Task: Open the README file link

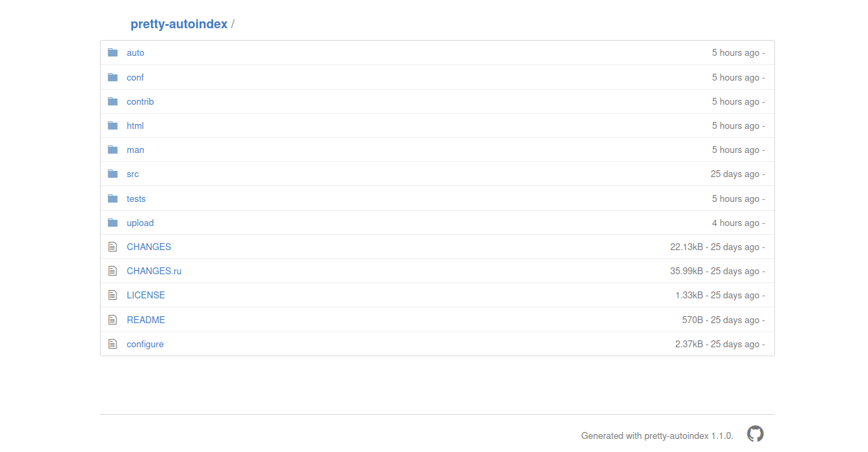Action: coord(145,320)
